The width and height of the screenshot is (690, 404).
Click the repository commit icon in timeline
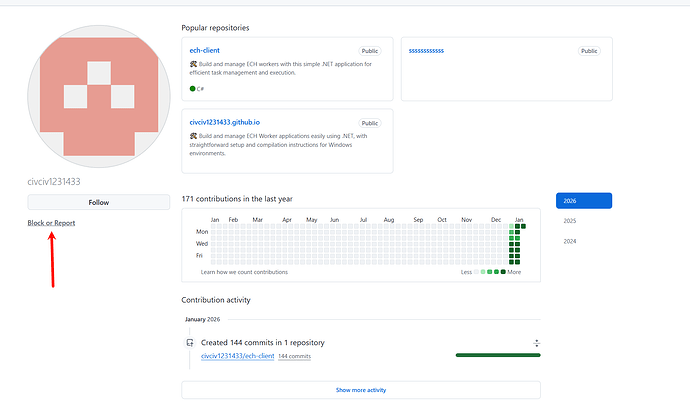click(x=190, y=343)
